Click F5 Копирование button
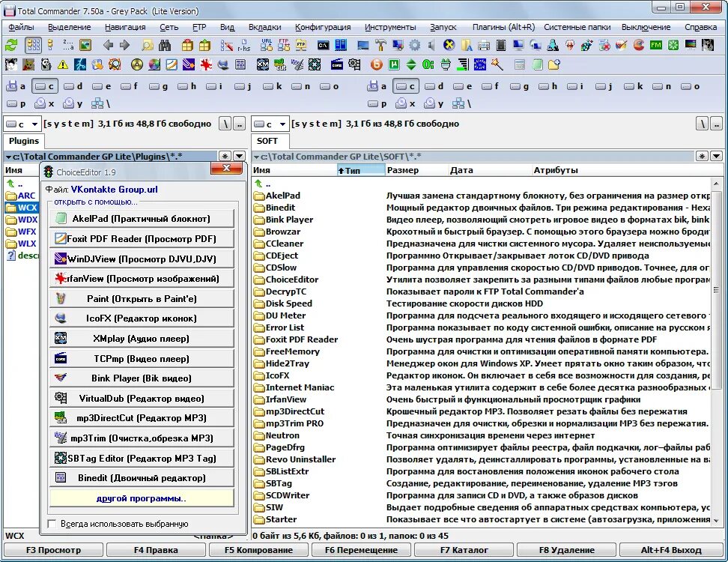The height and width of the screenshot is (562, 728). coord(258,550)
